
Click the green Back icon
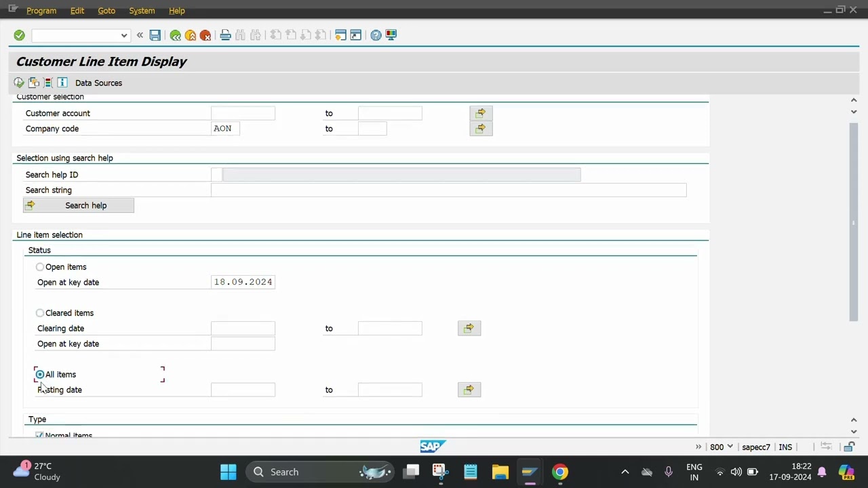click(176, 35)
